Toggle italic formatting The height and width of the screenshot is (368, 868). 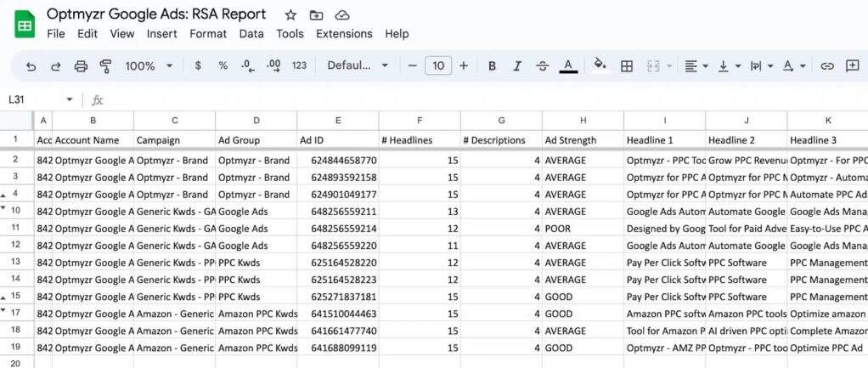(x=517, y=66)
